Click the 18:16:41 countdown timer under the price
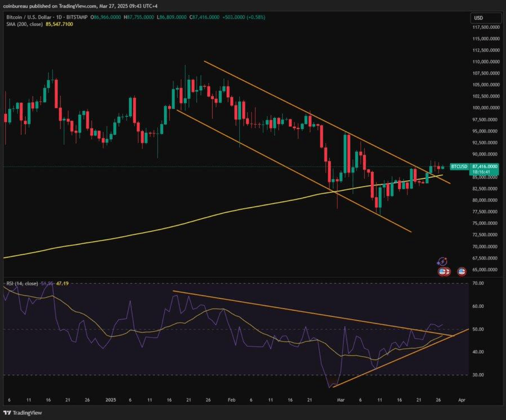The image size is (506, 420). click(x=481, y=172)
